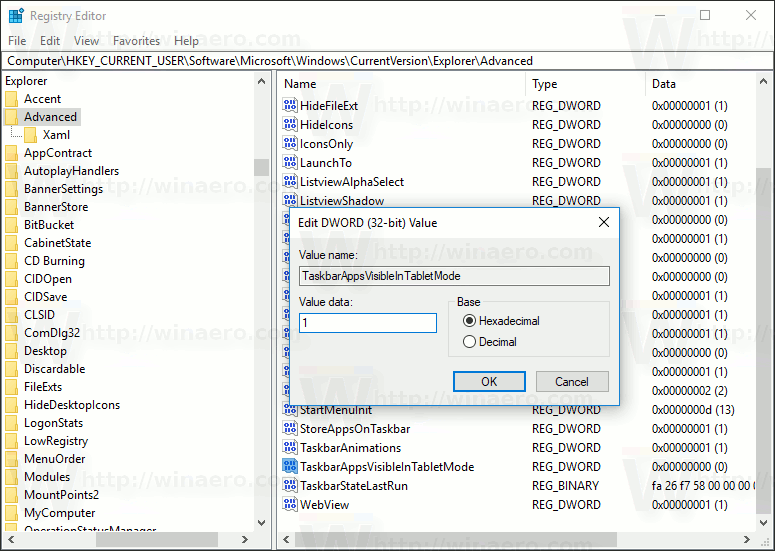
Task: Open the View menu
Action: click(x=86, y=41)
